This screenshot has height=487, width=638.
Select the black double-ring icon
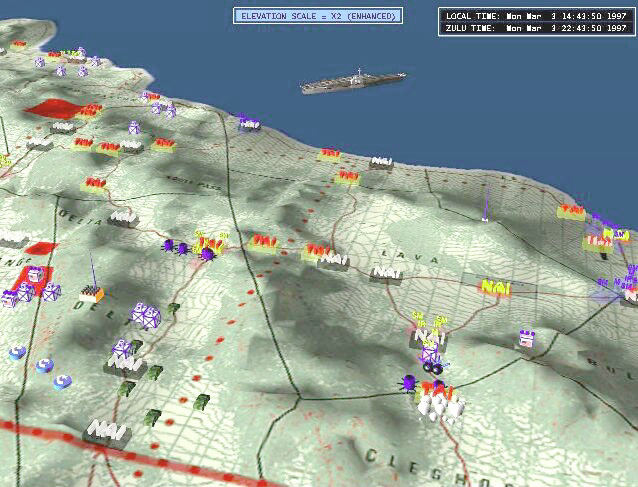pos(432,369)
